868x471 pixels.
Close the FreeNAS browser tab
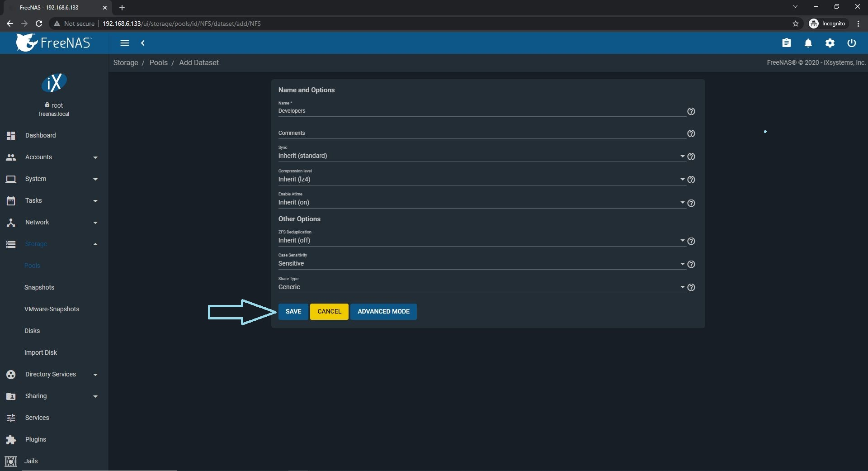coord(105,8)
